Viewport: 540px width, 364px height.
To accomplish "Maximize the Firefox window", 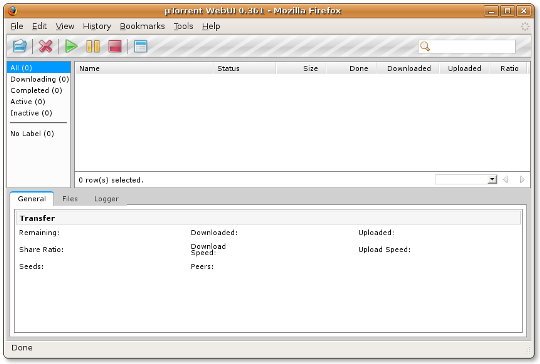I will [507, 11].
